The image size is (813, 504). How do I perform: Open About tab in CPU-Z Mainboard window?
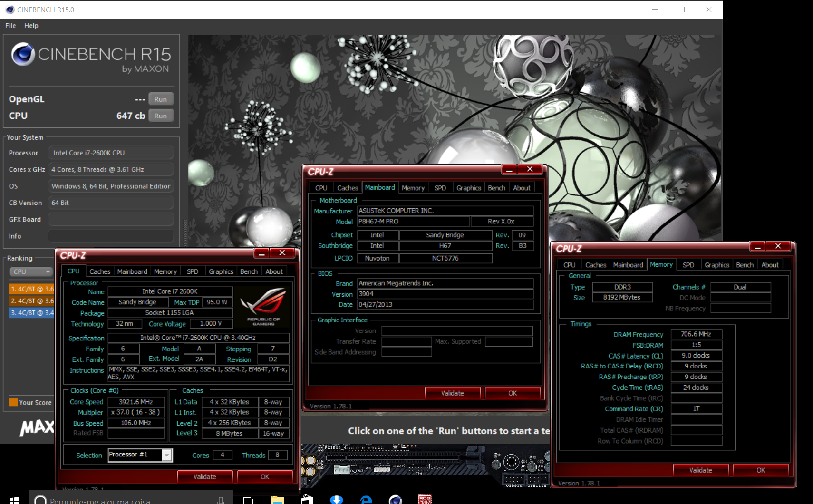pos(522,188)
